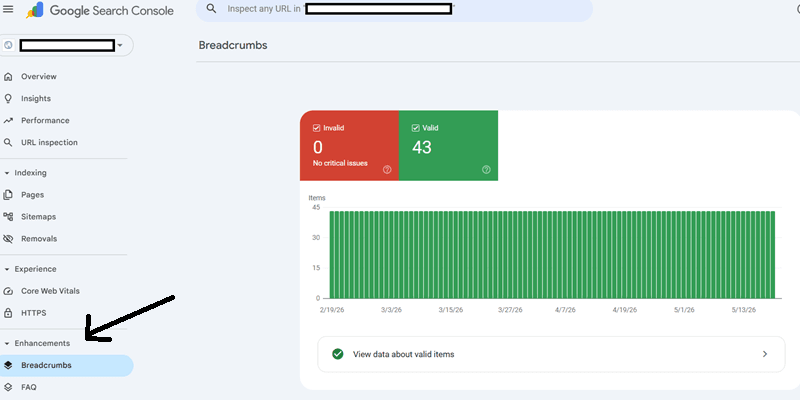Open Removals
800x400 pixels.
click(x=39, y=239)
